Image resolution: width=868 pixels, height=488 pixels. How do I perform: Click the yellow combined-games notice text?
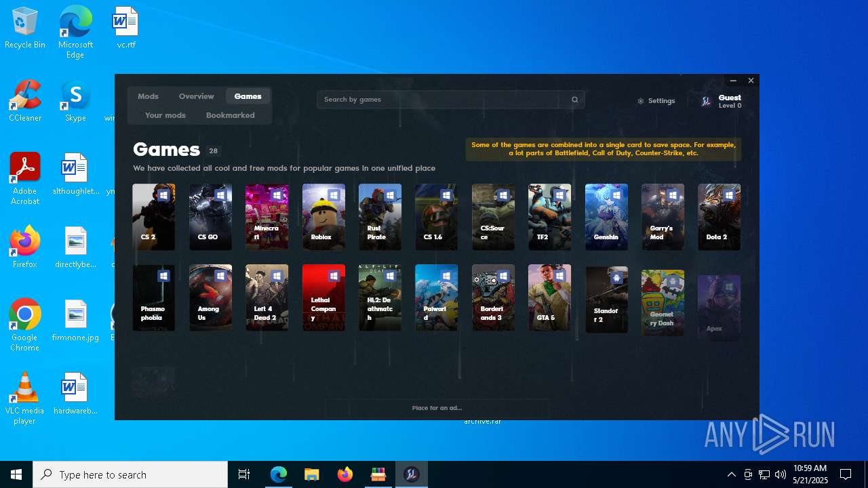(604, 149)
